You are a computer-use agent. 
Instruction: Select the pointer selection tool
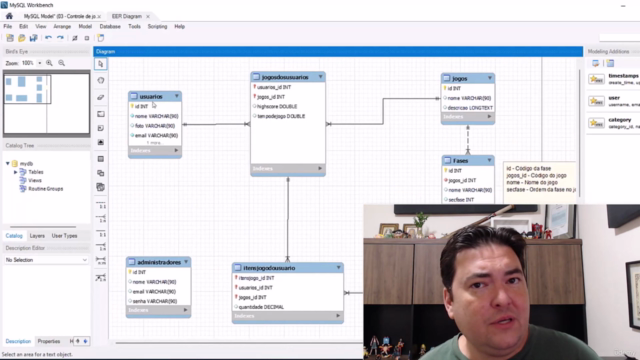click(101, 64)
